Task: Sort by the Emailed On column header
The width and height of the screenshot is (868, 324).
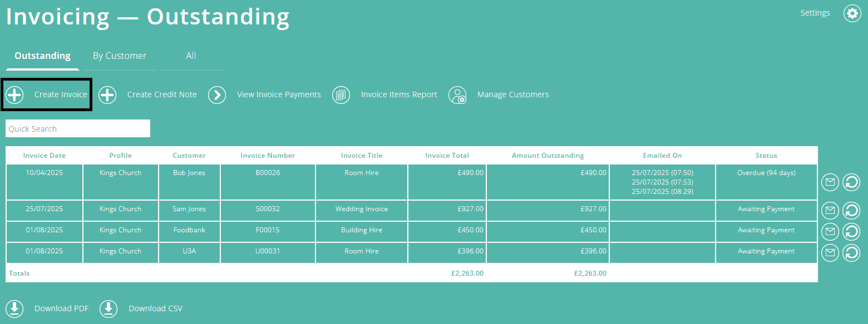Action: (662, 156)
